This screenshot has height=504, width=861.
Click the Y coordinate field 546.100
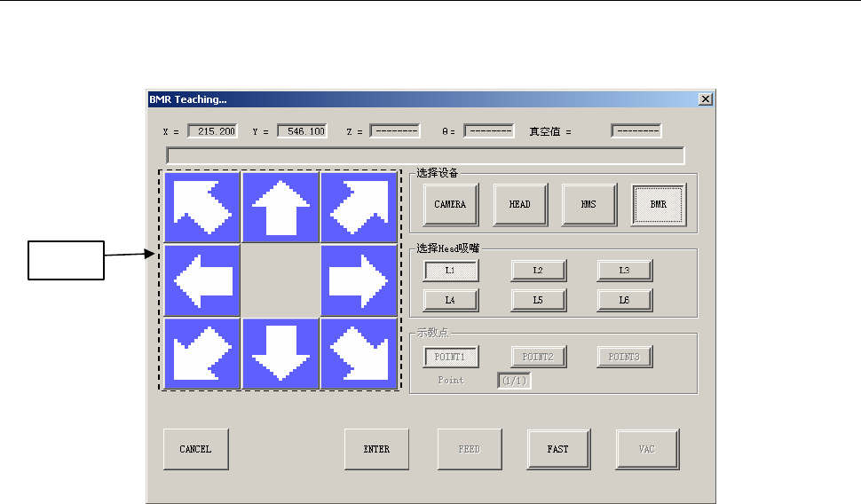click(x=302, y=131)
